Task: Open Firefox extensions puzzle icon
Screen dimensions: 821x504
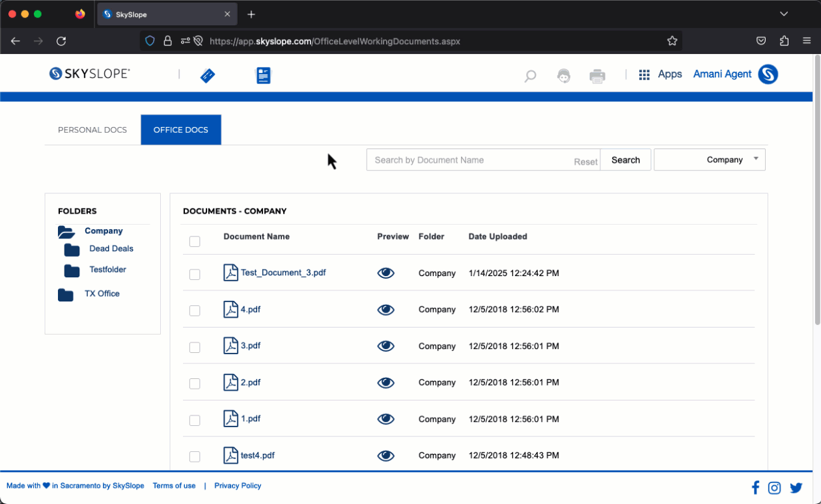Action: tap(784, 41)
